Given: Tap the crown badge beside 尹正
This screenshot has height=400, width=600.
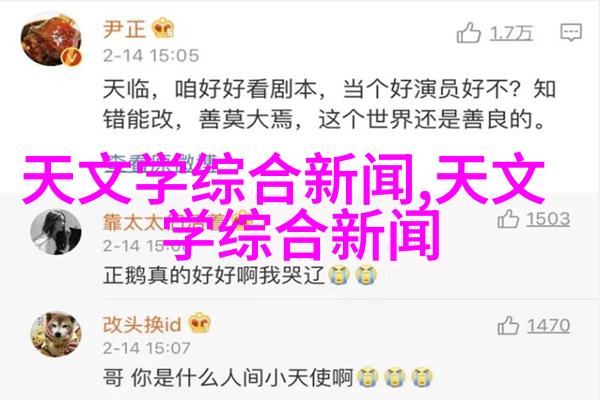Looking at the screenshot, I should click(163, 28).
